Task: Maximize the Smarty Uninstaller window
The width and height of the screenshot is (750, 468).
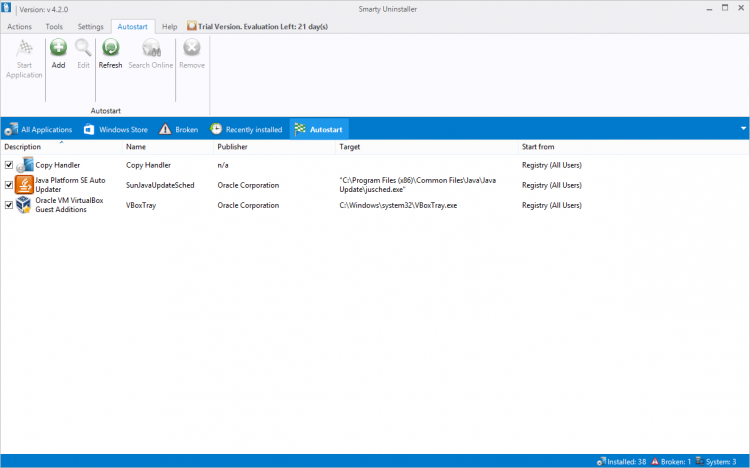Action: 725,8
